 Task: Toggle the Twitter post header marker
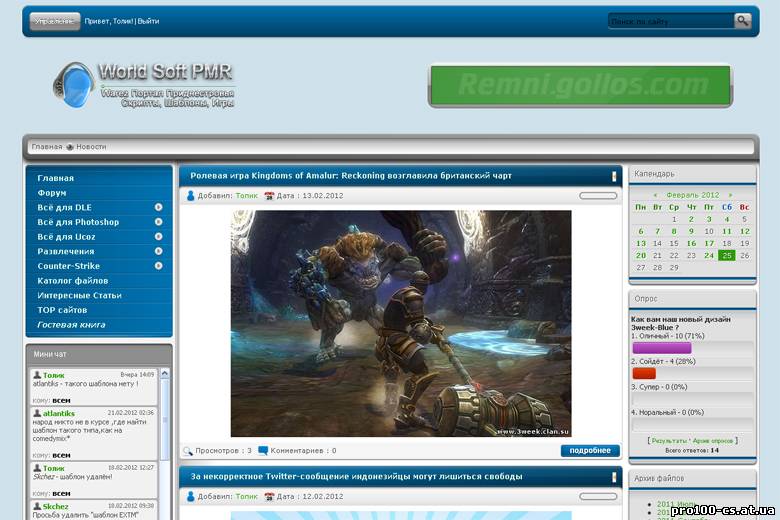[x=614, y=477]
